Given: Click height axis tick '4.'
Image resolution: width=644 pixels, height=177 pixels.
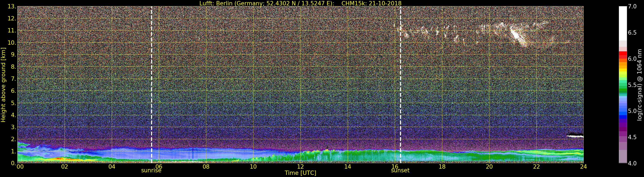Looking at the screenshot, I should tap(14, 115).
